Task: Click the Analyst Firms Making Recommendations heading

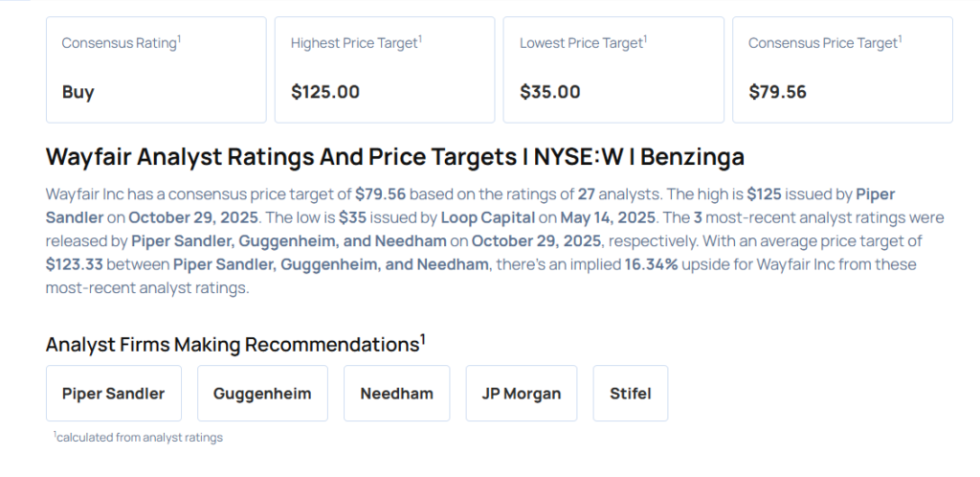Action: click(x=233, y=344)
